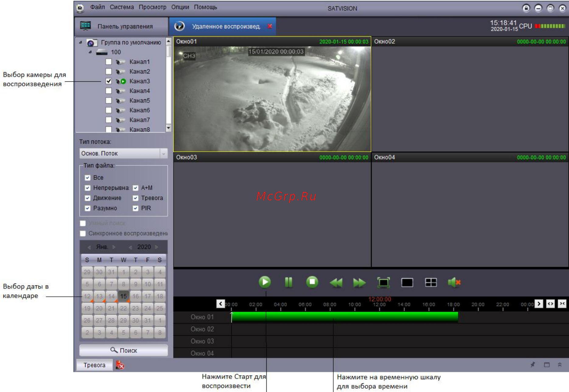Select day 16 in the calendar
569x392 pixels.
pos(135,296)
